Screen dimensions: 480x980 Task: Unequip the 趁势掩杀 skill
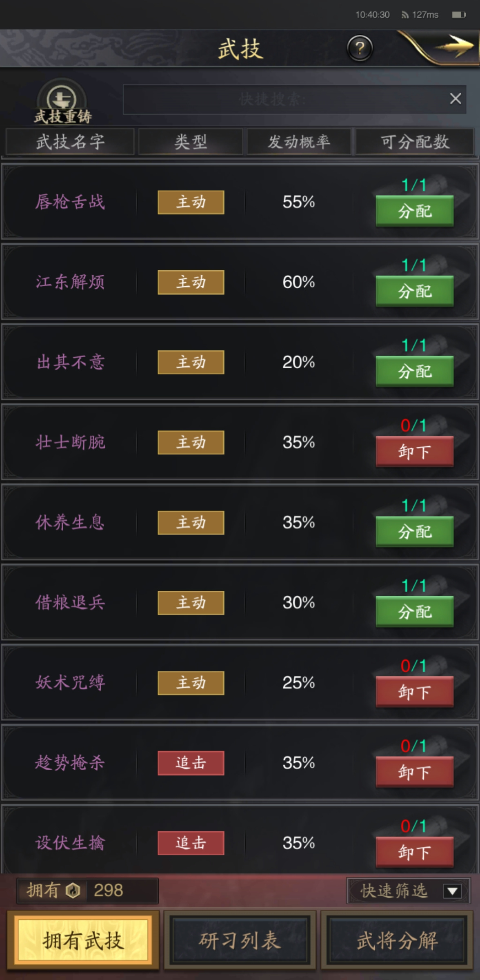415,772
